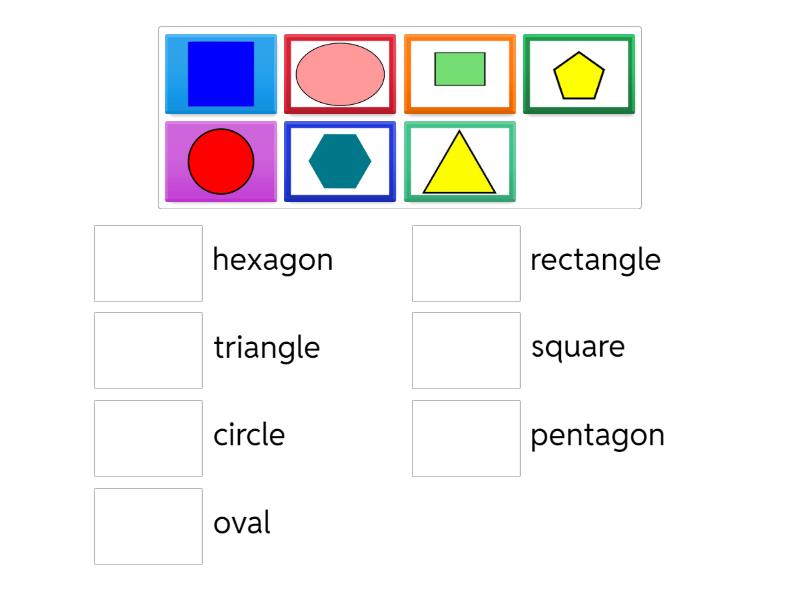Image resolution: width=800 pixels, height=600 pixels.
Task: Click the word rectangle label
Action: pyautogui.click(x=595, y=260)
